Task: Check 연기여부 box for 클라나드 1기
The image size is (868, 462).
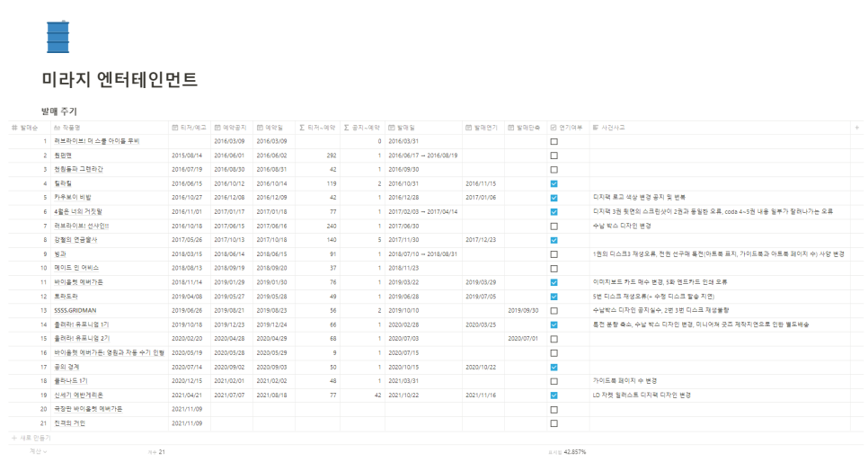Action: click(x=554, y=381)
